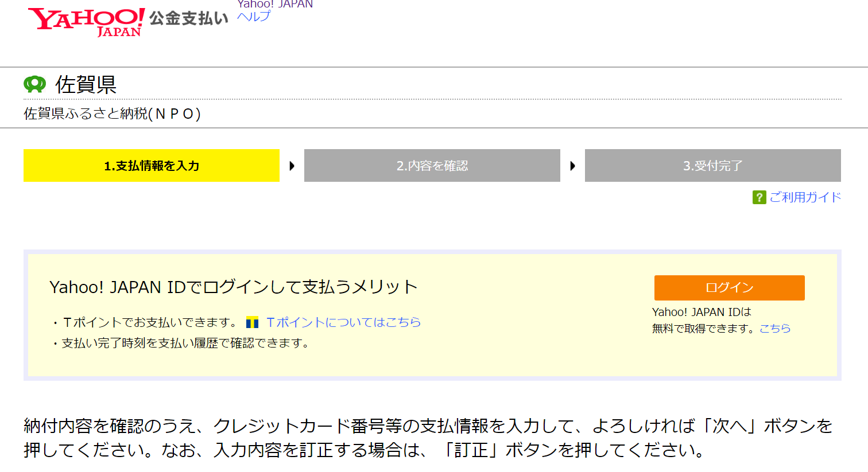
Task: Click arrow between step 1 and step 2
Action: tap(292, 166)
